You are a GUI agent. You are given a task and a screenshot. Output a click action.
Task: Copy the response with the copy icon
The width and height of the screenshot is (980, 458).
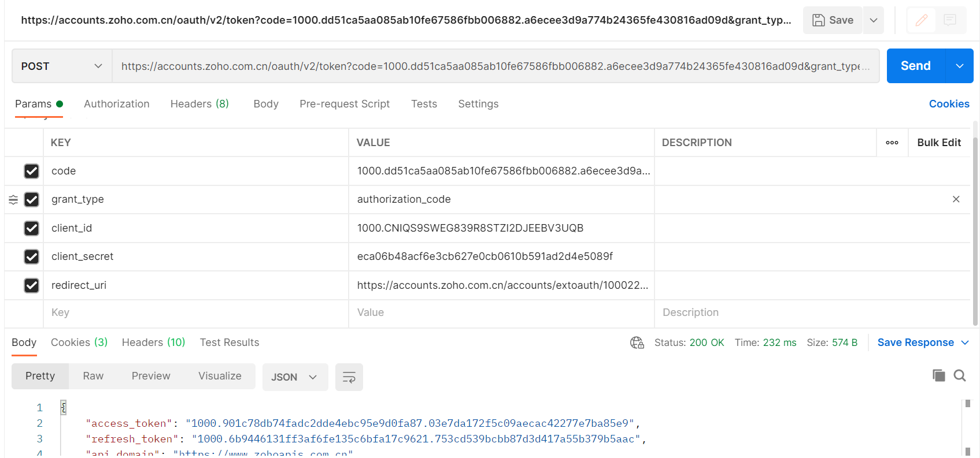939,375
